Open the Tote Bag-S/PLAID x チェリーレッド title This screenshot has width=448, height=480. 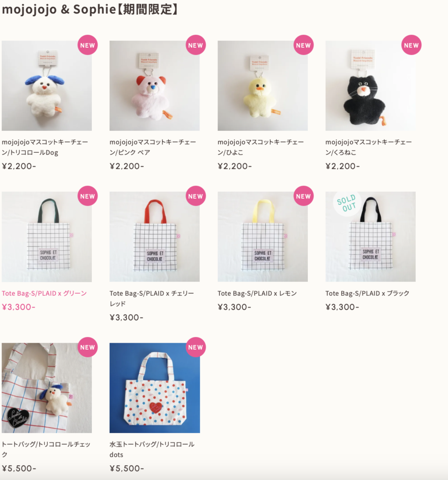(152, 299)
